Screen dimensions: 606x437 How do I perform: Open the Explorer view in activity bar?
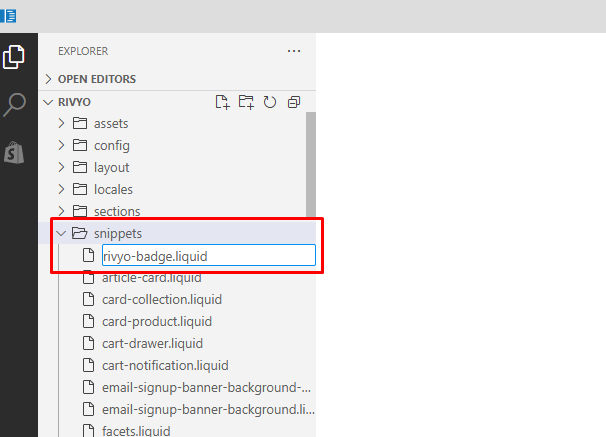pyautogui.click(x=14, y=57)
